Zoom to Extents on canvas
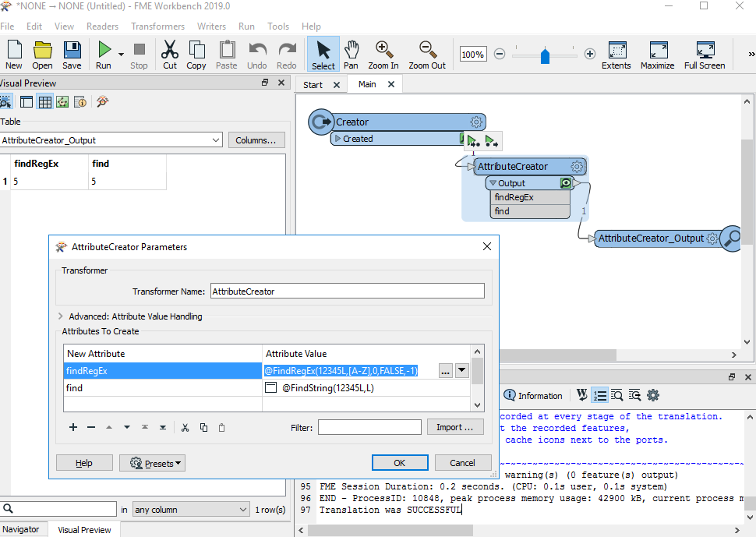 (x=616, y=55)
